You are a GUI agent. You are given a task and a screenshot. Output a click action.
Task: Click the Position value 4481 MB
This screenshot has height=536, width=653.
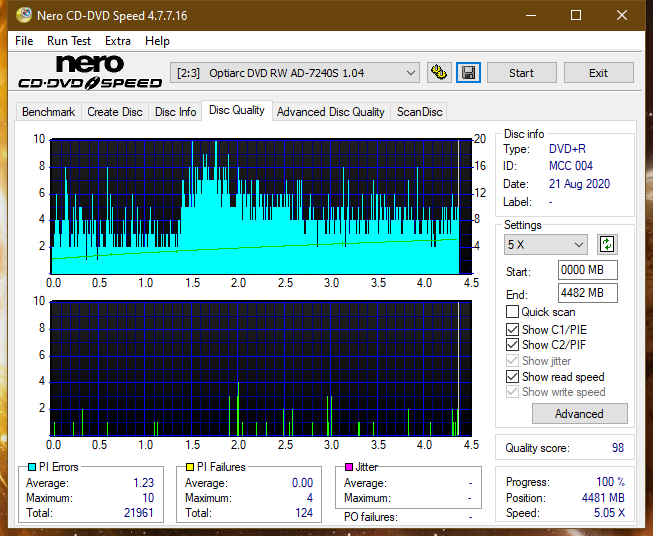(x=603, y=498)
